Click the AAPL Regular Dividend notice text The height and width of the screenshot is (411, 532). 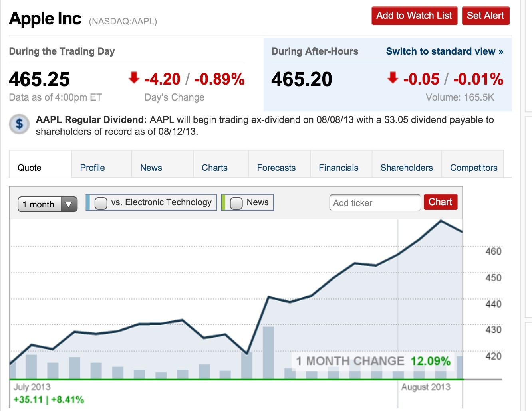point(265,125)
